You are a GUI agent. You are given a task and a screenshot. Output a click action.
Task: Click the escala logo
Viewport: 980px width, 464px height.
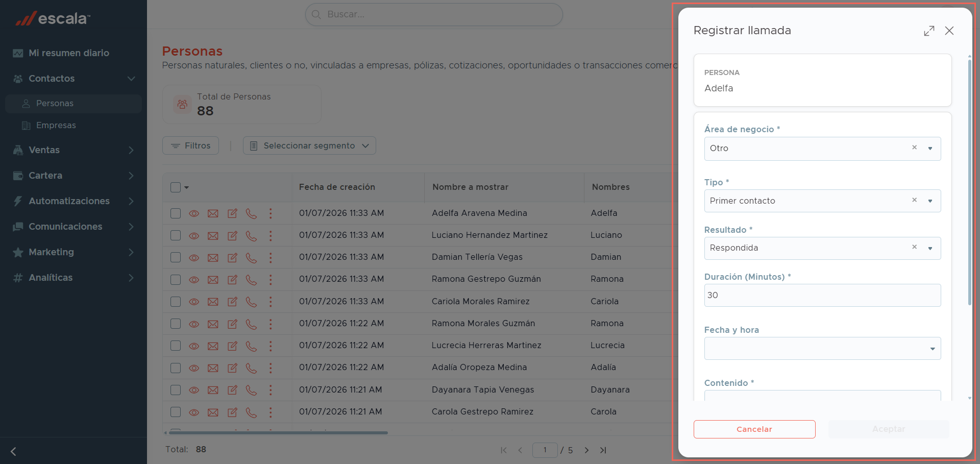[x=53, y=18]
